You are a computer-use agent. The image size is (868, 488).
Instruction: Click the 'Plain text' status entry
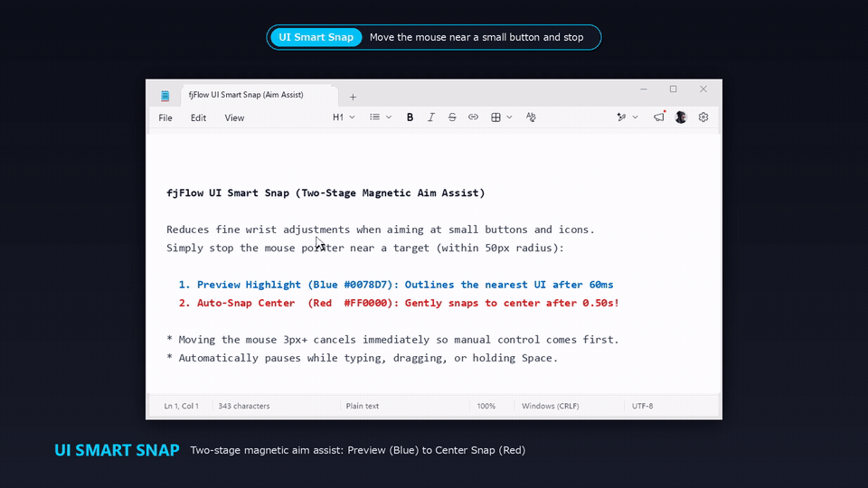[x=363, y=406]
